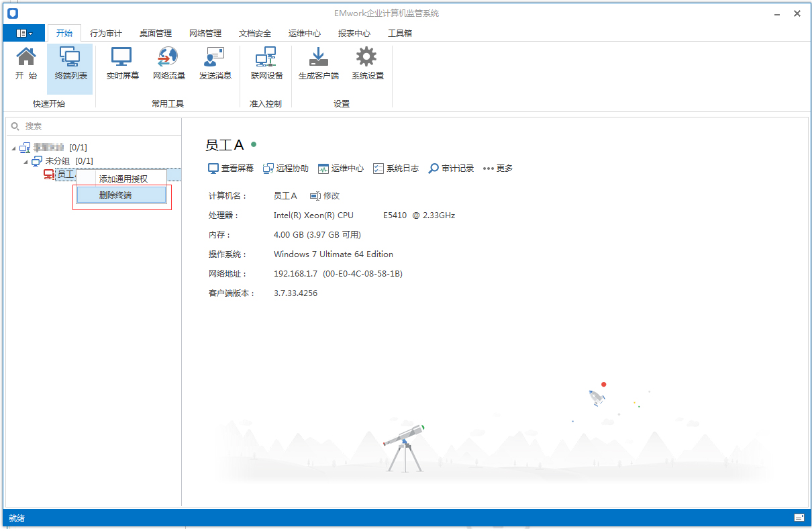Open the blue application menu dropdown button
Screen dimensions: 812x531
[25, 33]
